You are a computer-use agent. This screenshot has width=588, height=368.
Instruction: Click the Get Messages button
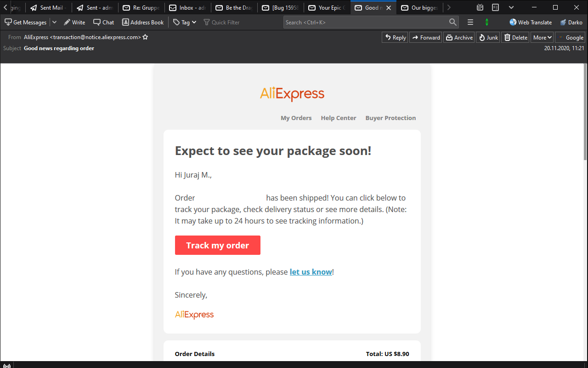tap(26, 22)
